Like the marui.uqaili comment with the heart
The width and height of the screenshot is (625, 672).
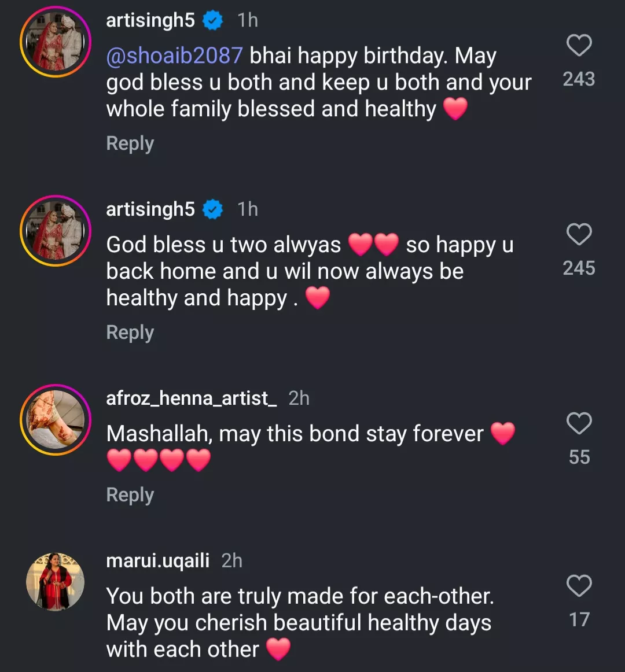coord(579,586)
